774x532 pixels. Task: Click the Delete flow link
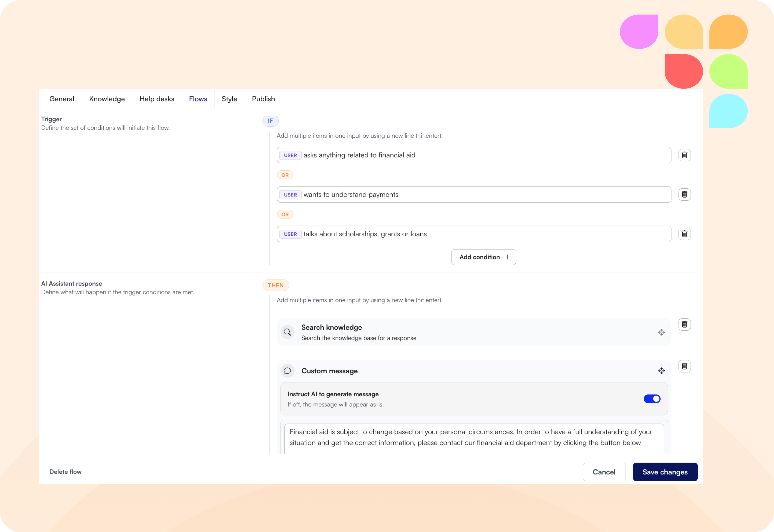point(65,472)
